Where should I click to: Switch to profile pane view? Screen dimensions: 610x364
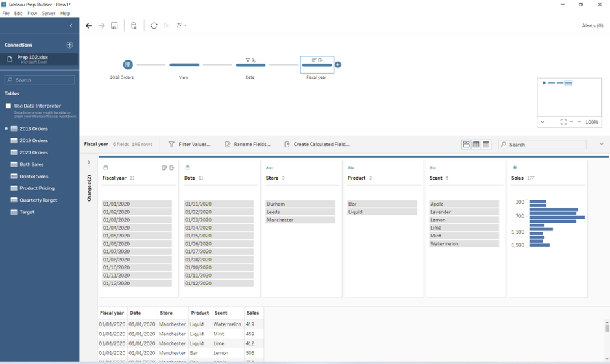tap(466, 145)
